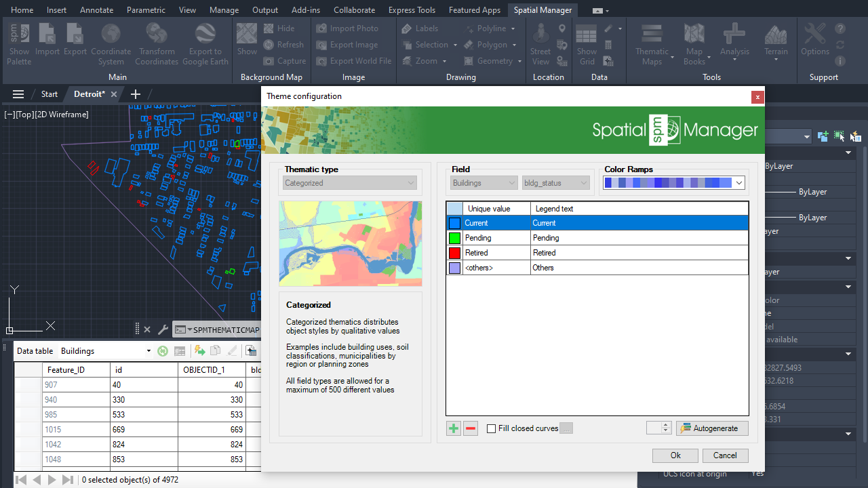Open the Color Ramps dropdown
The width and height of the screenshot is (868, 488).
(738, 183)
